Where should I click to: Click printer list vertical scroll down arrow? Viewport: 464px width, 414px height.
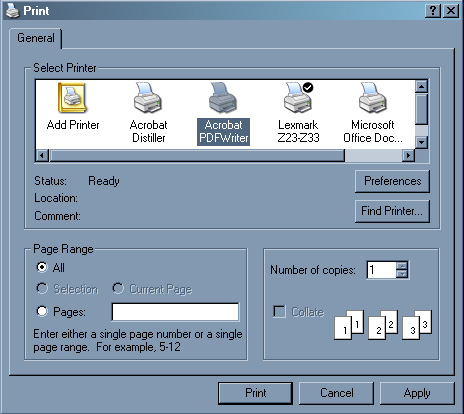tap(422, 142)
